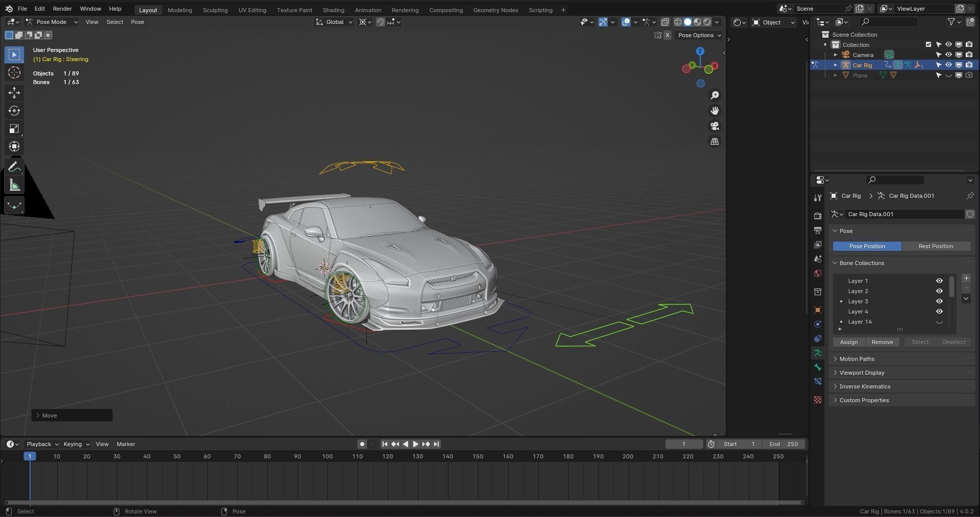
Task: Expand the Motion Paths panel
Action: [857, 359]
